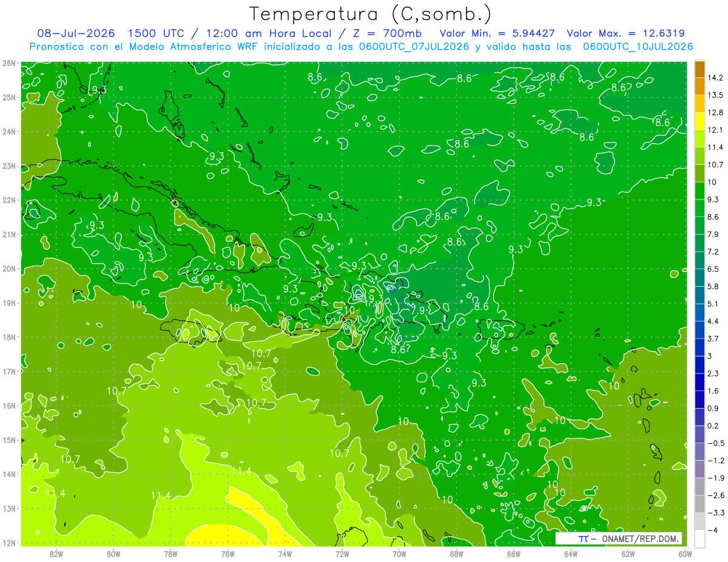Click the 2.3 color bar label

click(713, 373)
